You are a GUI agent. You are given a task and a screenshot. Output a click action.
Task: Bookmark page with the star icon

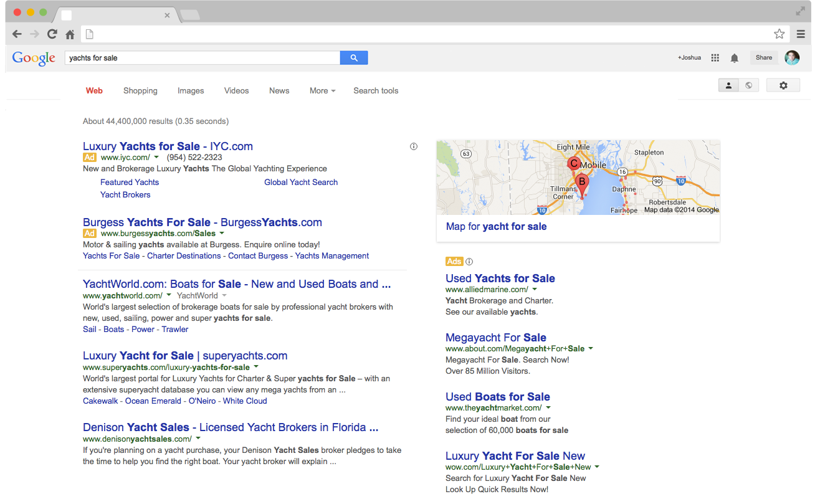(x=779, y=34)
